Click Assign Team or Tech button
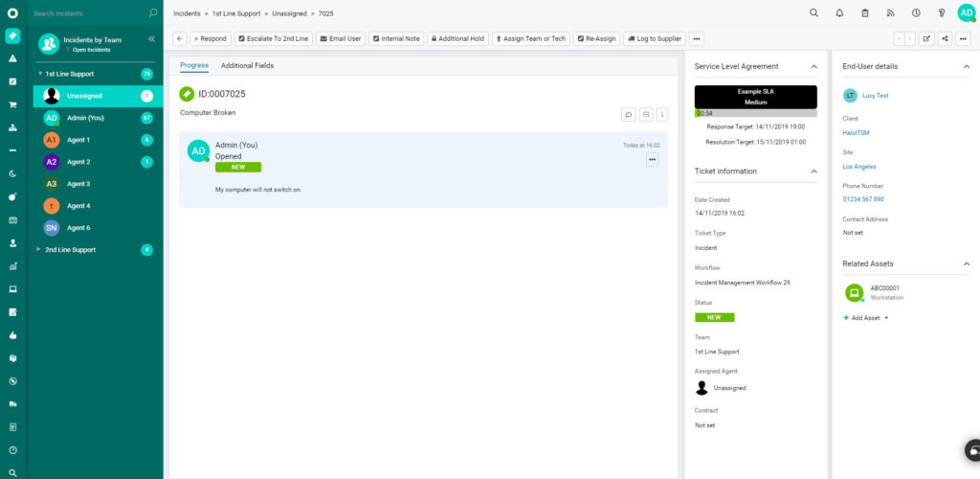This screenshot has width=980, height=479. (530, 38)
